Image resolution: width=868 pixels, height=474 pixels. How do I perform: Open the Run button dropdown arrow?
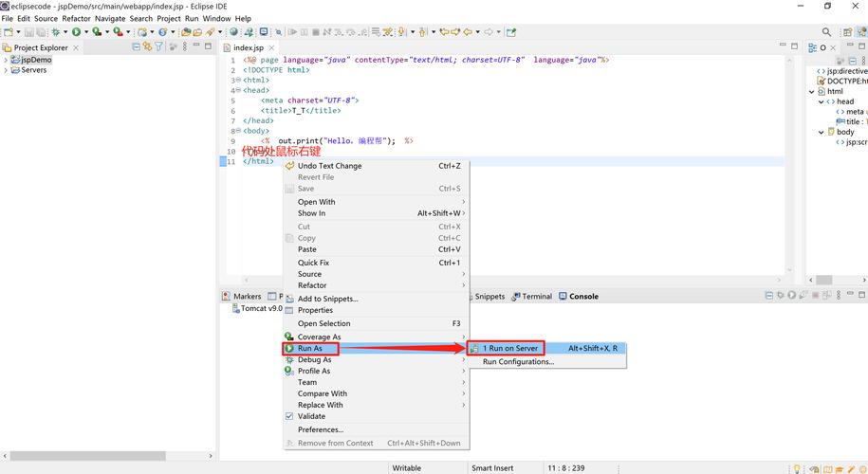86,32
